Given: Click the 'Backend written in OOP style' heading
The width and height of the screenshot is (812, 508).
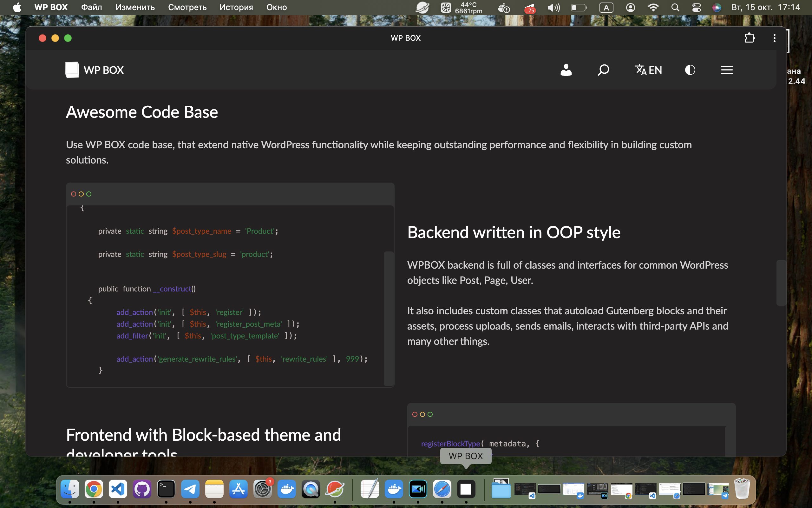Looking at the screenshot, I should pyautogui.click(x=514, y=232).
